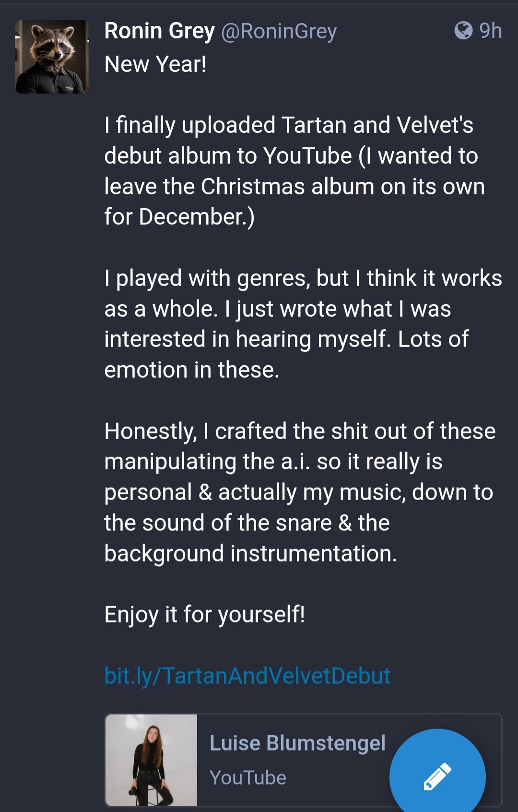The height and width of the screenshot is (812, 518).
Task: Tap the paragraph about playing with genres
Action: (302, 324)
